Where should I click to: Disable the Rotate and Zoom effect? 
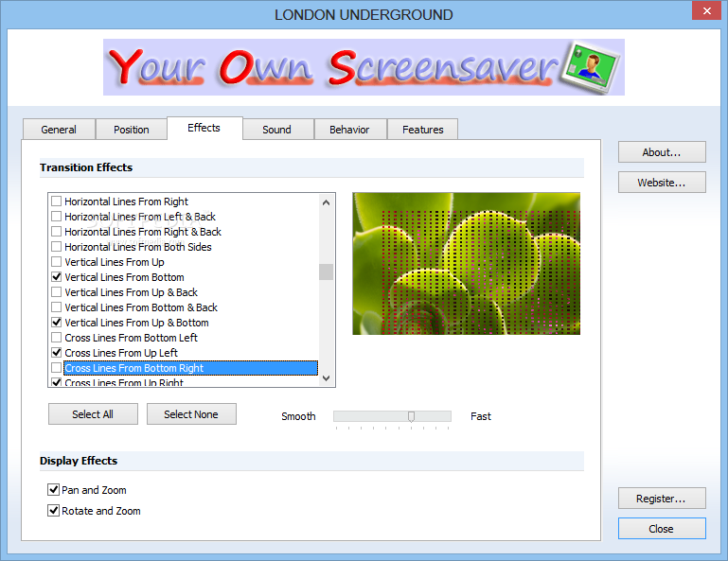pyautogui.click(x=53, y=511)
